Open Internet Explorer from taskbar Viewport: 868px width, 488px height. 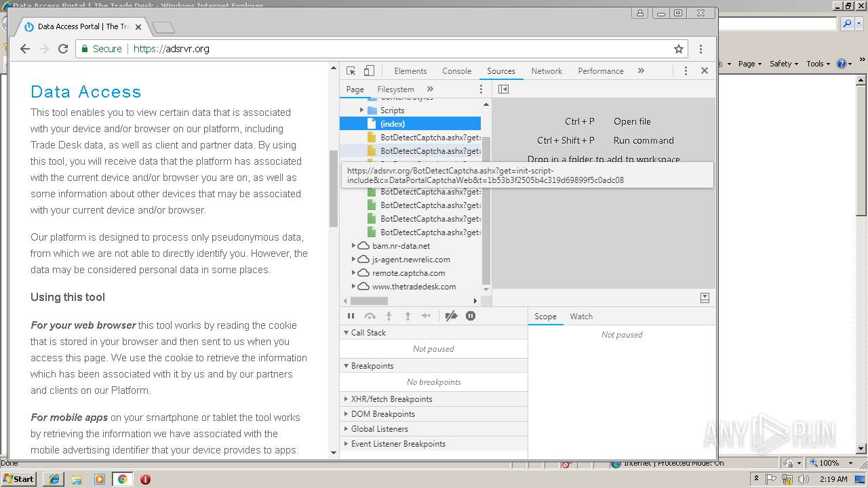[54, 479]
